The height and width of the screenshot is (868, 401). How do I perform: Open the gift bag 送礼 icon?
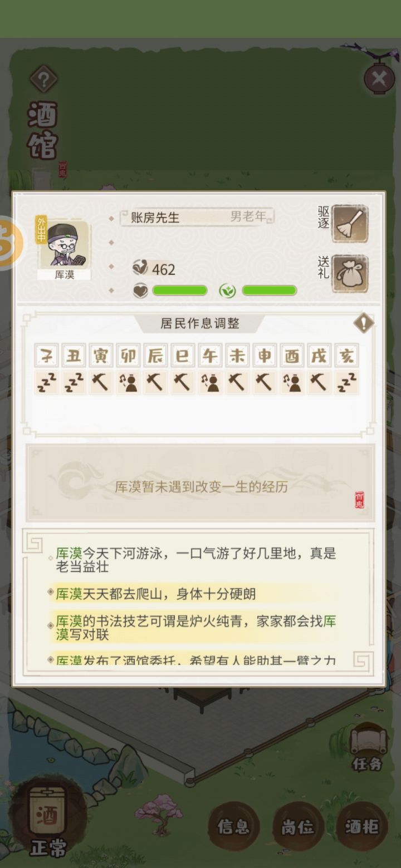[350, 274]
